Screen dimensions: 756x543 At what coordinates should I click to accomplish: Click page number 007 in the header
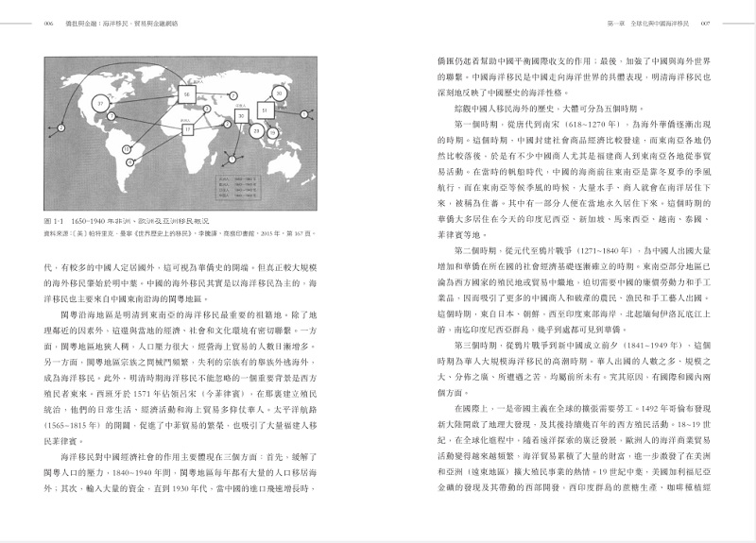[x=705, y=23]
